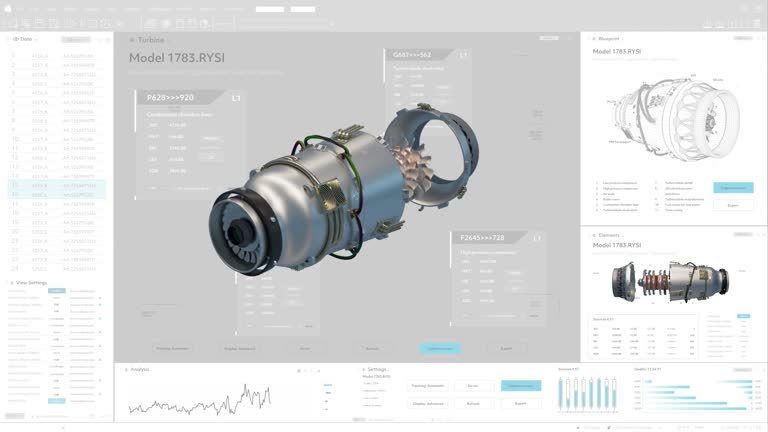Click the icon beside the View Settings title
Screen dimensions: 768x432
12,282
